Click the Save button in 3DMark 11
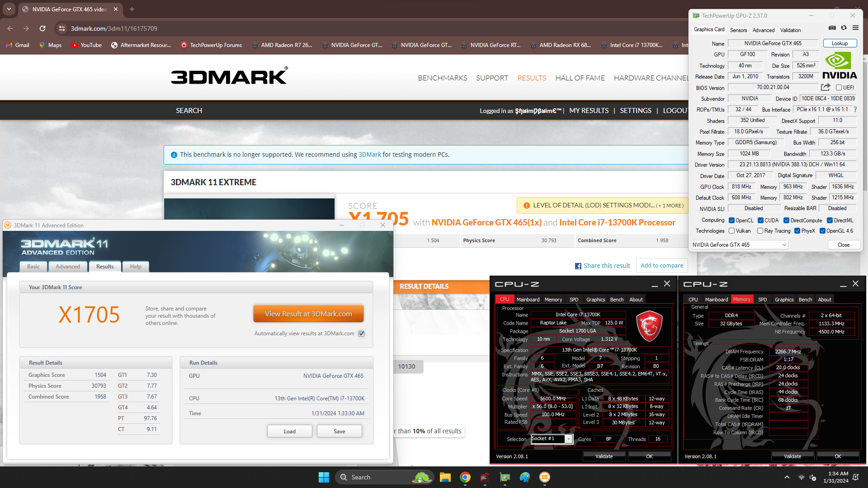Screen dimensions: 868x488 coord(339,431)
